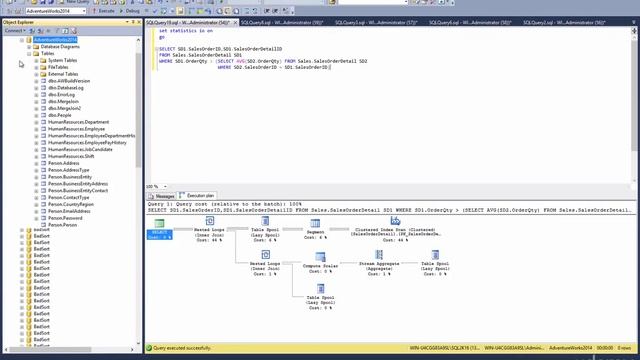Select HumanResources.Department table
Viewport: 640px width, 360px height.
coord(78,122)
